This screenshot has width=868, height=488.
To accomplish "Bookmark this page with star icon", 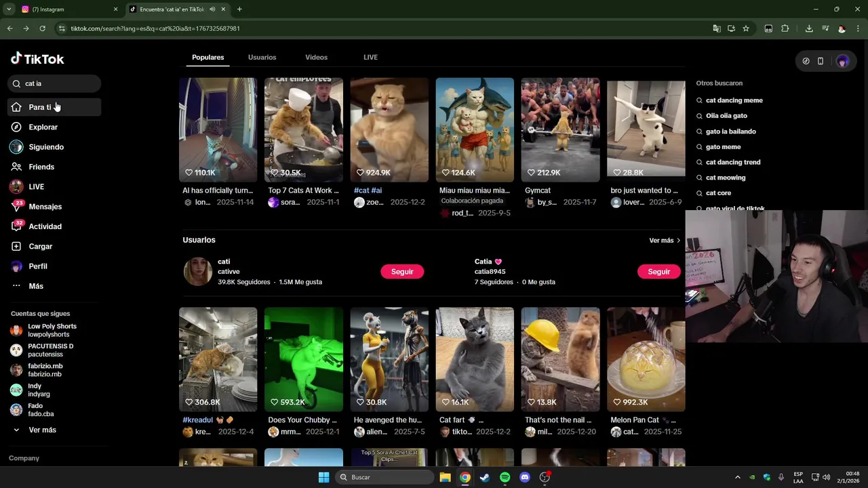I will pos(746,28).
